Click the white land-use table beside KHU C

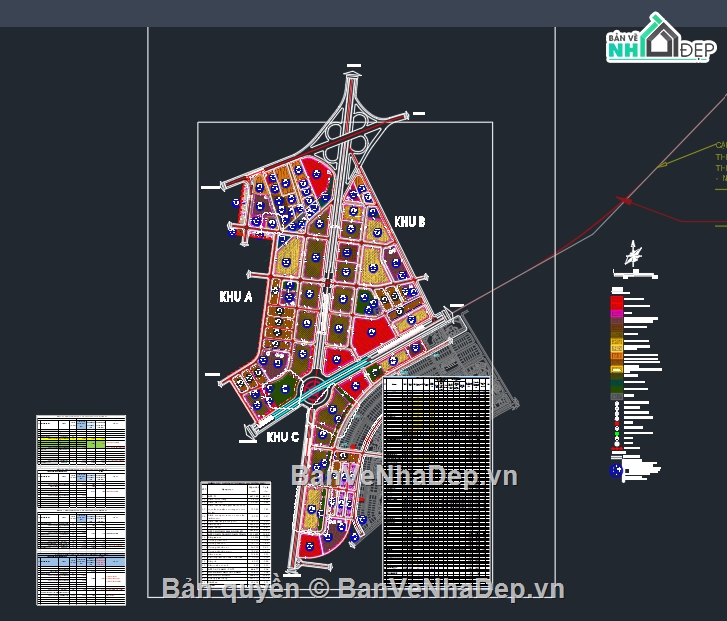pyautogui.click(x=236, y=533)
